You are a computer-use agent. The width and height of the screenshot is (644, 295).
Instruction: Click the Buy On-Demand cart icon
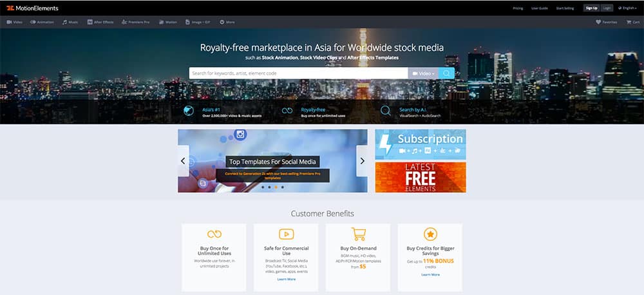pyautogui.click(x=359, y=234)
